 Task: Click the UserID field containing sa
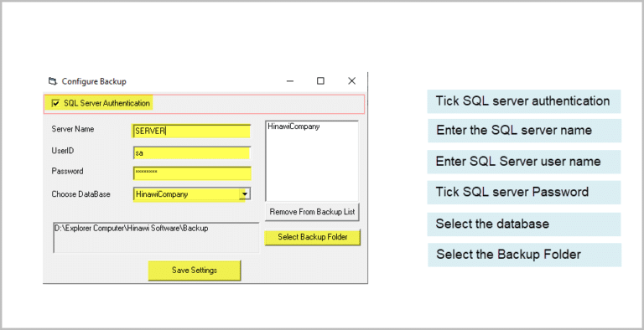[x=192, y=153]
